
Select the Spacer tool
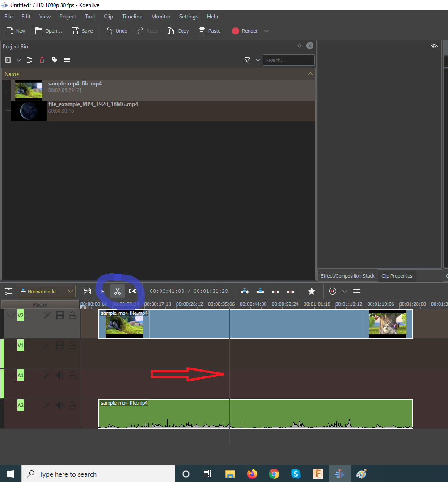(133, 292)
